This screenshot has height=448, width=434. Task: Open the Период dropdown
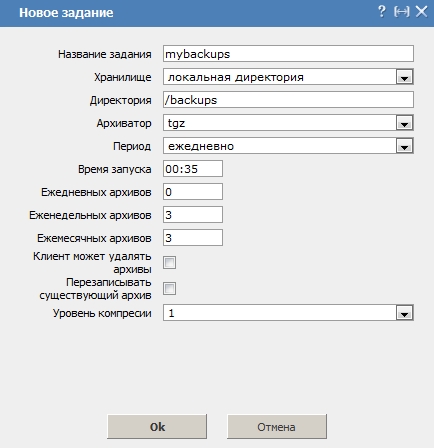(288, 146)
